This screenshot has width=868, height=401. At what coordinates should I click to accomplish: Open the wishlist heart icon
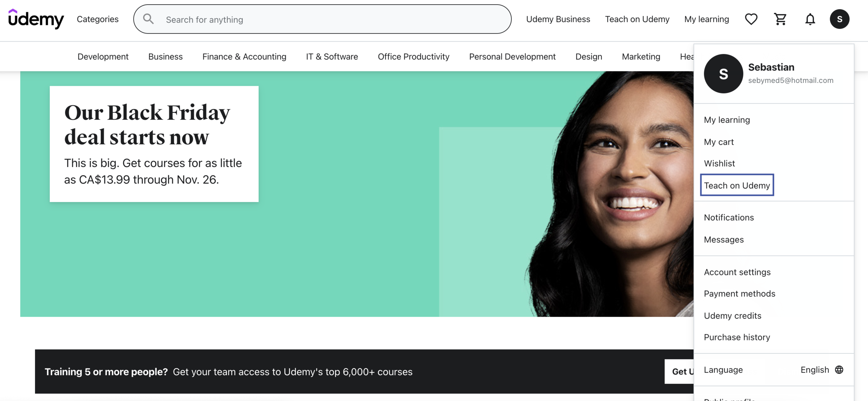tap(751, 19)
